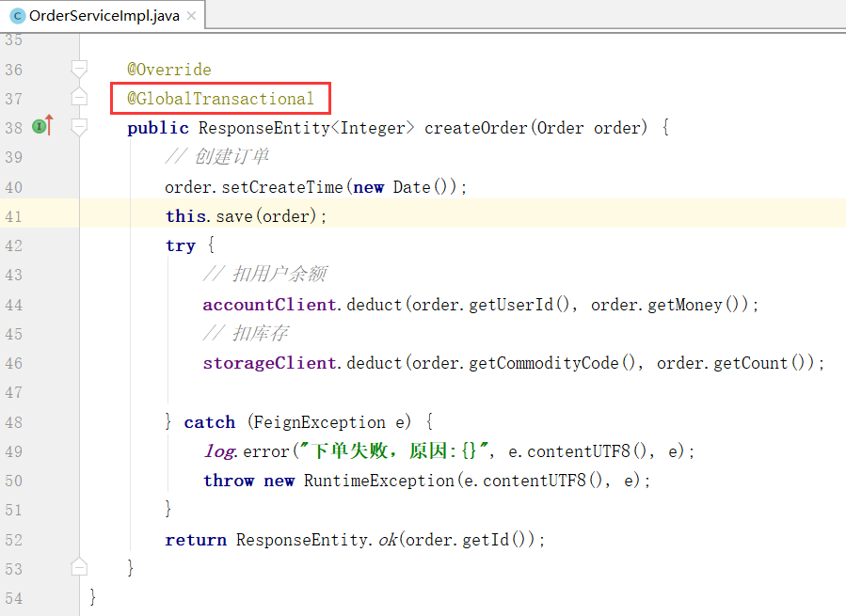The height and width of the screenshot is (616, 846).
Task: Click getCommodityCode() on line 46
Action: click(552, 363)
